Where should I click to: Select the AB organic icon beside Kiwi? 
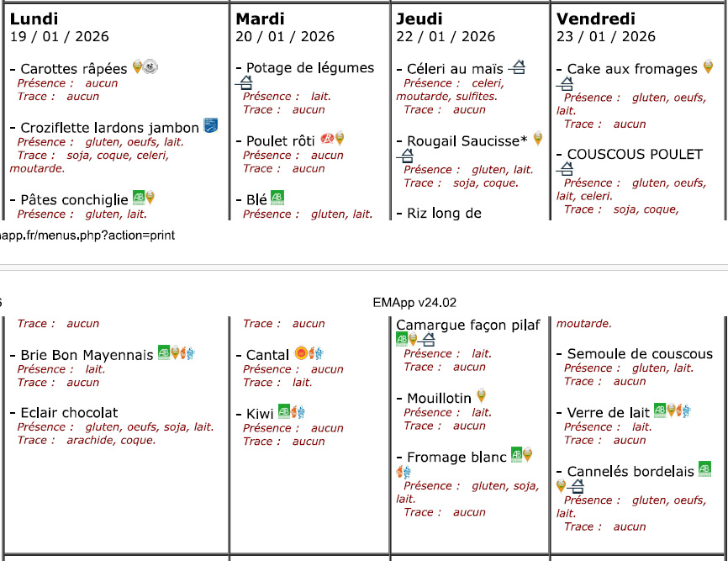pyautogui.click(x=284, y=413)
